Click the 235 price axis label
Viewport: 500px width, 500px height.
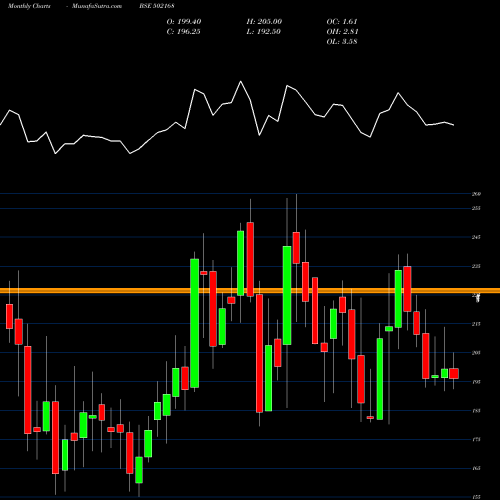(x=476, y=266)
